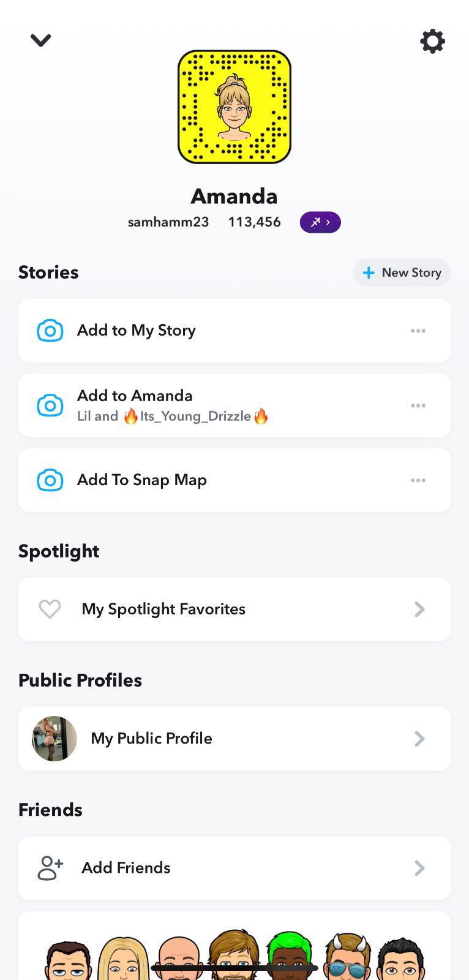Tap the Add Friends person icon
This screenshot has width=469, height=980.
(50, 868)
